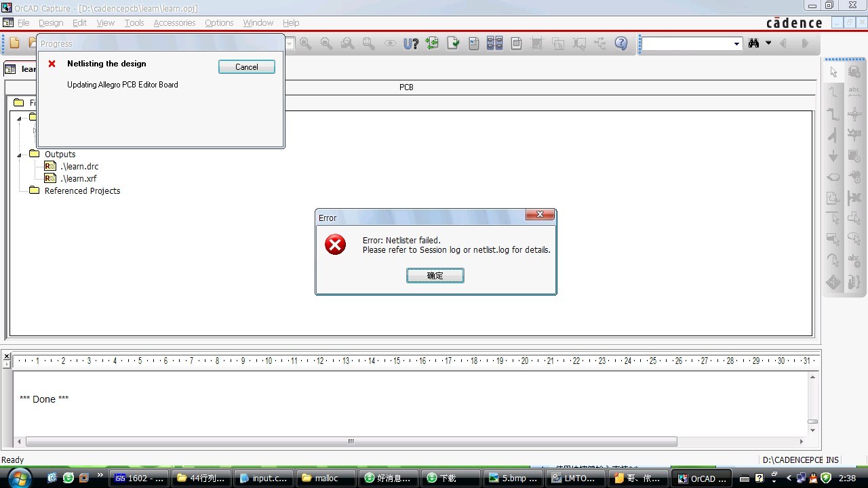
Task: Click the 'Ready' status bar text
Action: 13,460
